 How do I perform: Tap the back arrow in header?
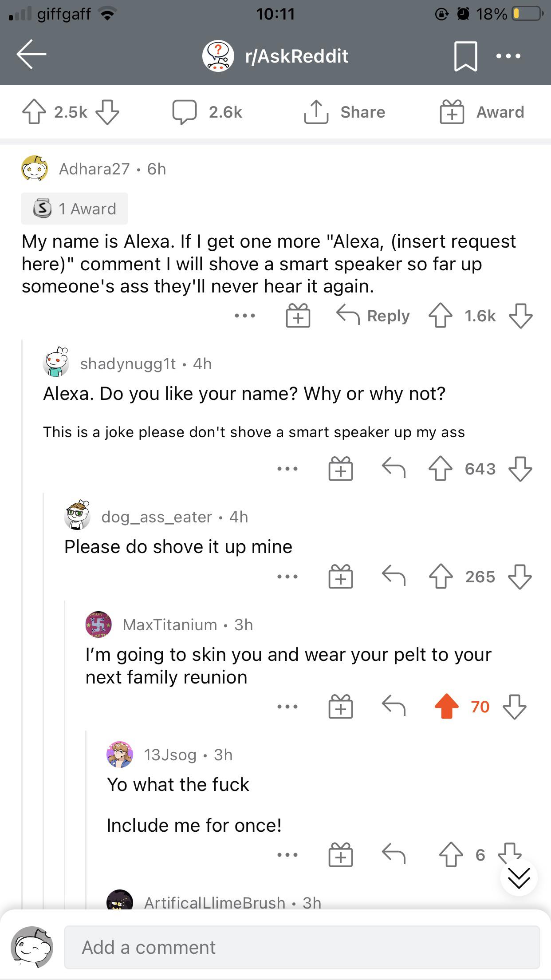31,55
